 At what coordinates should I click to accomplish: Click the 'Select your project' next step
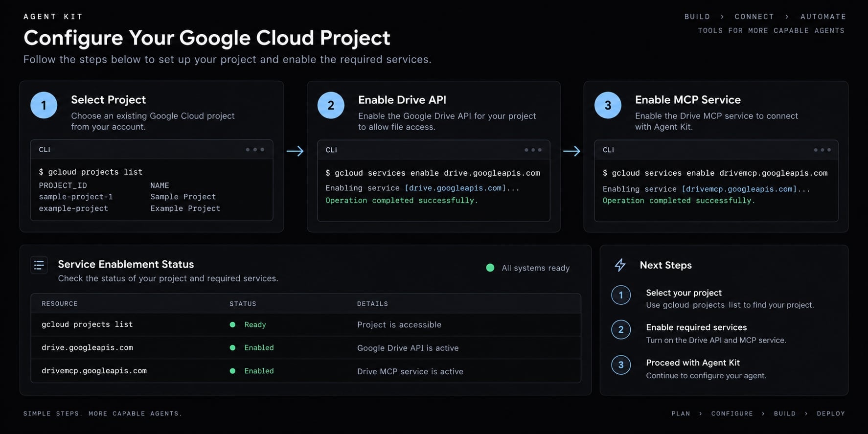(684, 293)
